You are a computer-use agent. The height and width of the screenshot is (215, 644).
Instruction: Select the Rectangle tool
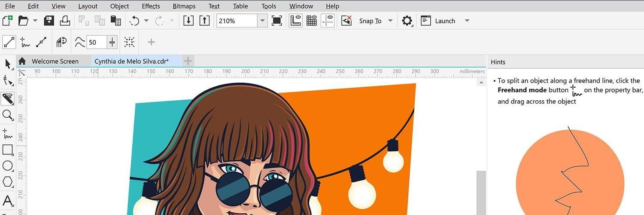coord(8,150)
